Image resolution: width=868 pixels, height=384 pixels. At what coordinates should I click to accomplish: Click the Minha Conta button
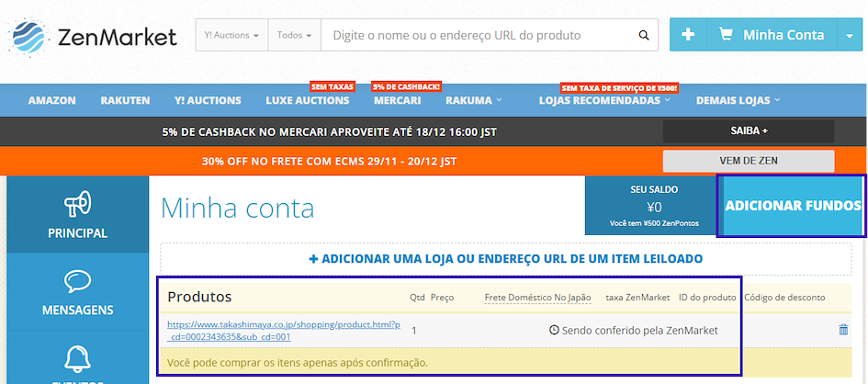point(772,35)
